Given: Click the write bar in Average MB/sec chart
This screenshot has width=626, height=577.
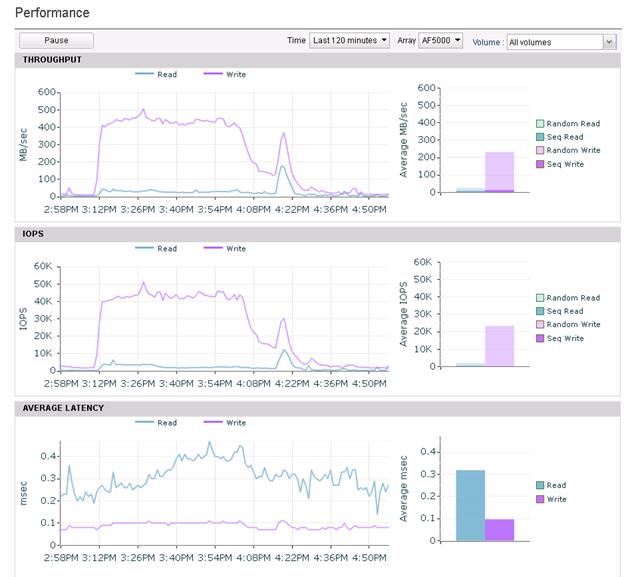Looking at the screenshot, I should pyautogui.click(x=499, y=172).
